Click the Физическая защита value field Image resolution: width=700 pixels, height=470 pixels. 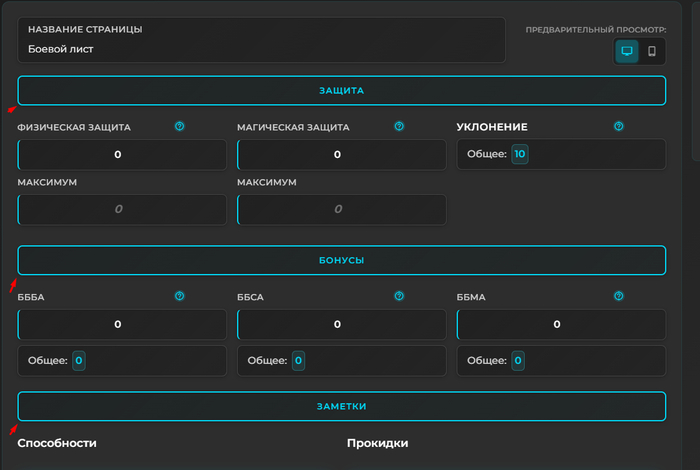click(x=122, y=155)
